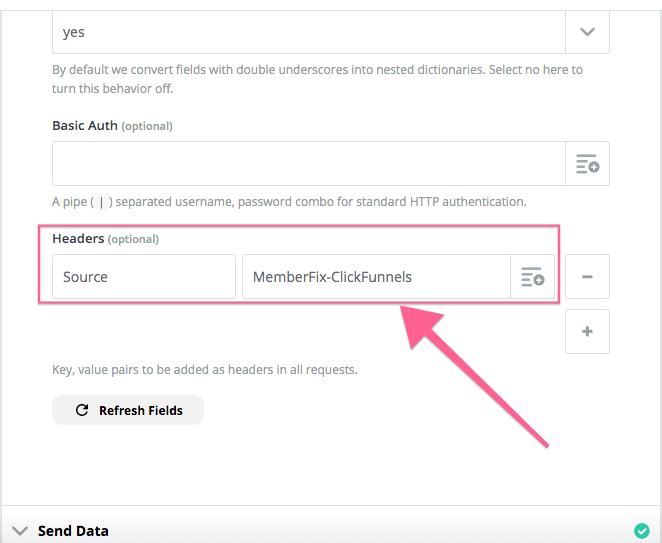Viewport: 662px width, 543px height.
Task: Expand the Send Data section chevron
Action: tap(19, 531)
